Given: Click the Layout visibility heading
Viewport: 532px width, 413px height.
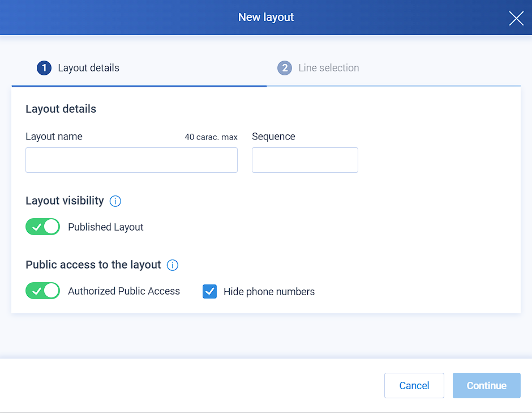Looking at the screenshot, I should pyautogui.click(x=65, y=201).
